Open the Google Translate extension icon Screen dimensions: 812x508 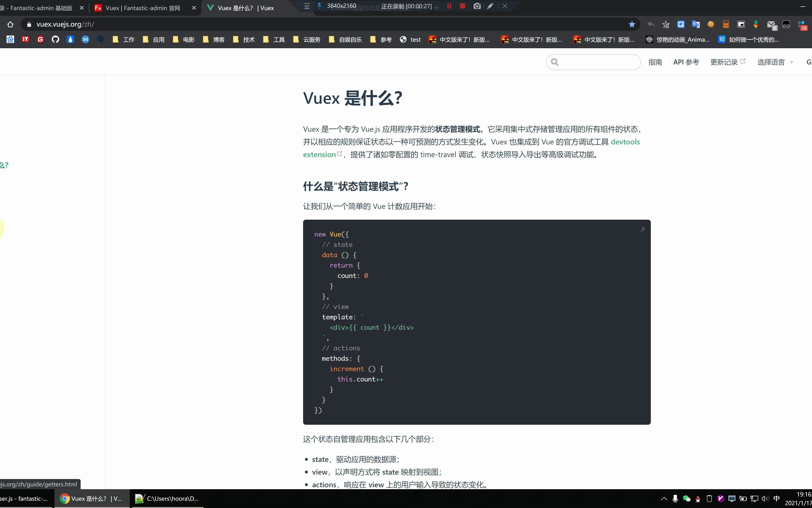pos(695,24)
